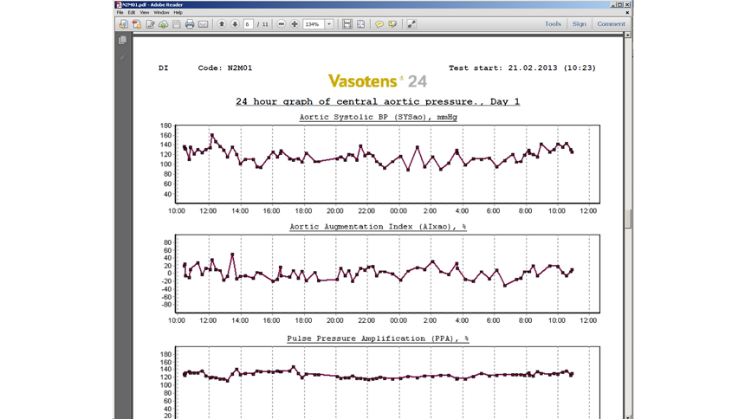This screenshot has width=745, height=419.
Task: Open the File menu
Action: (120, 12)
